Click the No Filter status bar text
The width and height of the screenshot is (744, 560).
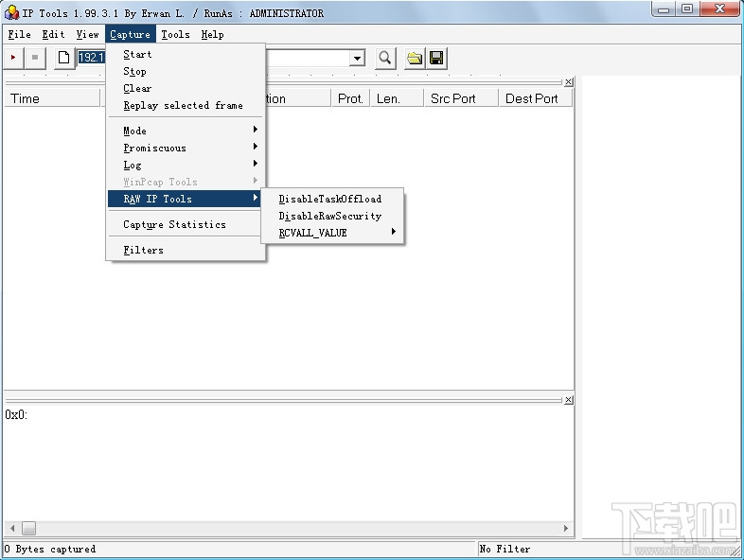point(505,549)
